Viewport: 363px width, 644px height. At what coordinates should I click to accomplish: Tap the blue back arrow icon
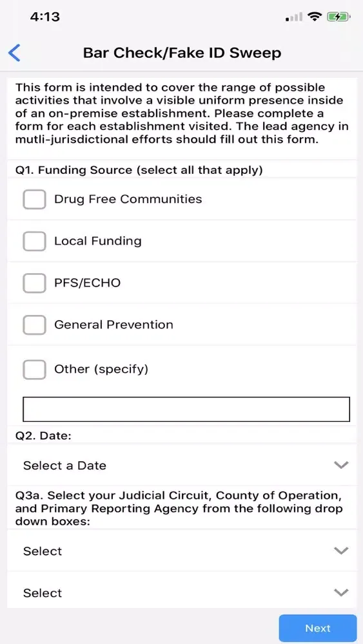[14, 53]
